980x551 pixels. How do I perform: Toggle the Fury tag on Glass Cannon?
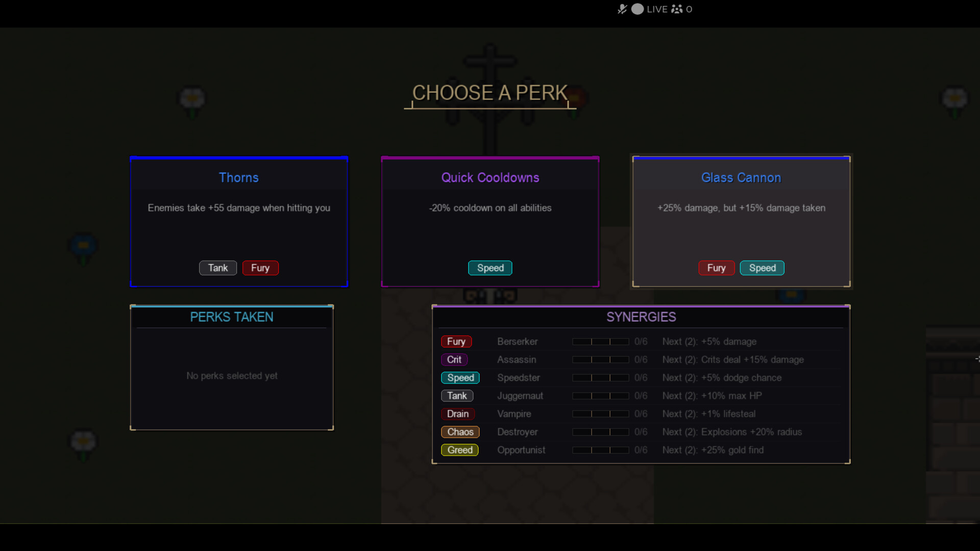coord(716,268)
